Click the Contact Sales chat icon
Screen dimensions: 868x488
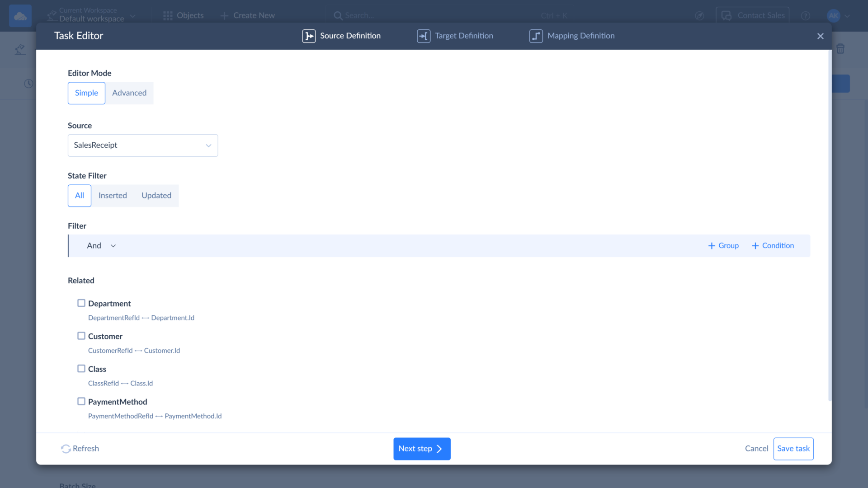726,16
